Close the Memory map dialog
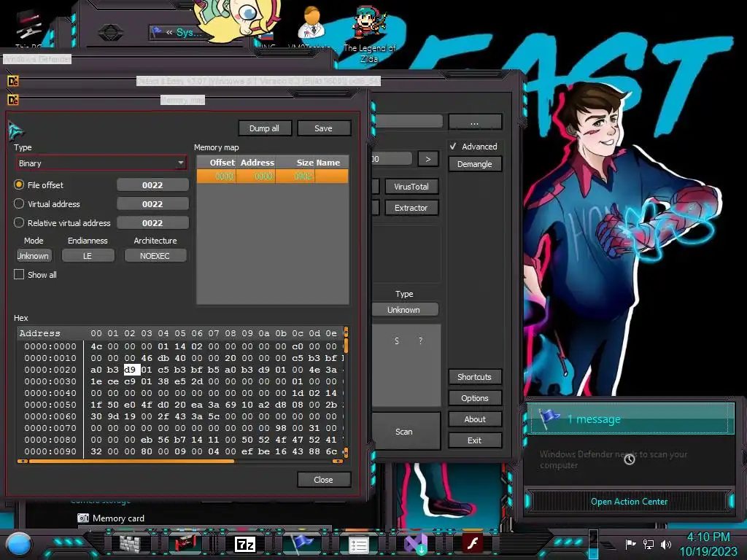Image resolution: width=747 pixels, height=560 pixels. tap(323, 480)
